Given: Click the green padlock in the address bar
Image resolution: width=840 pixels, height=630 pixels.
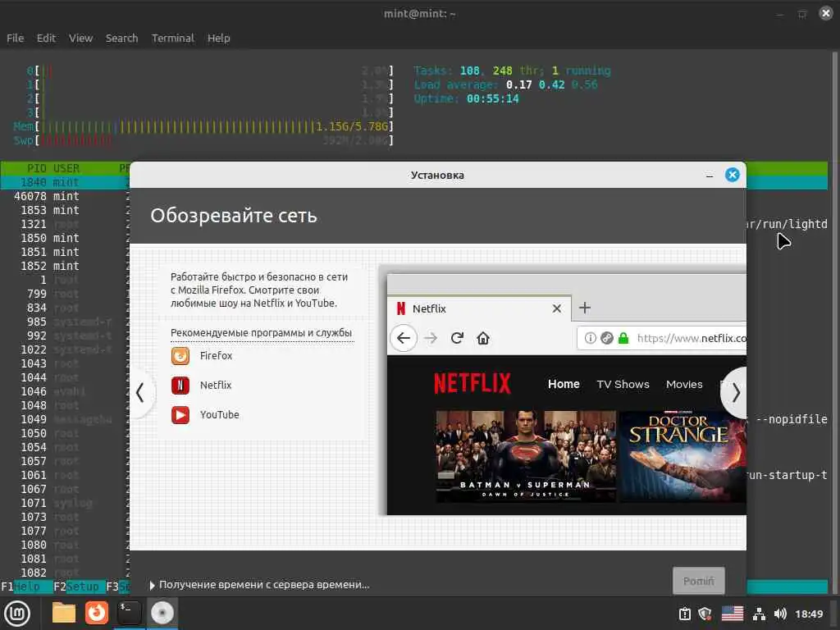Looking at the screenshot, I should click(623, 338).
